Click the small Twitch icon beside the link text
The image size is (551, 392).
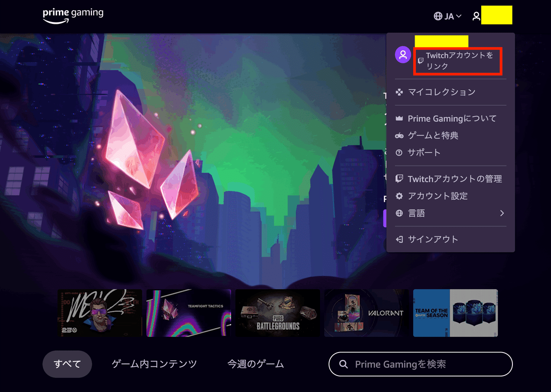click(421, 61)
